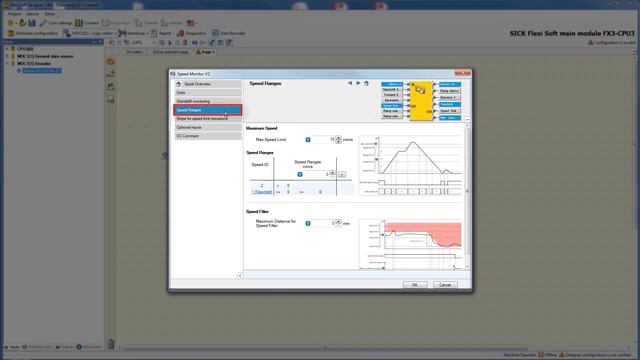Open the Diagnostics view

[192, 33]
